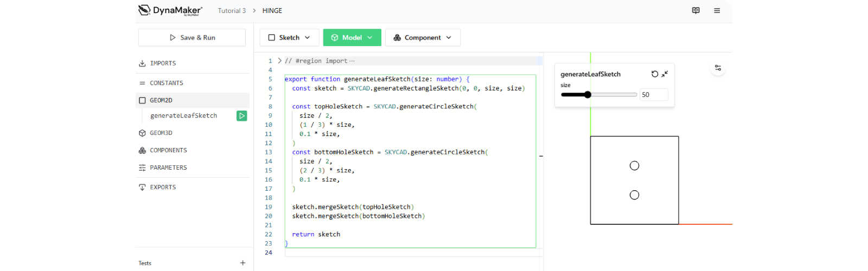The height and width of the screenshot is (271, 868).
Task: Open the CONSTANTS section
Action: pos(166,83)
